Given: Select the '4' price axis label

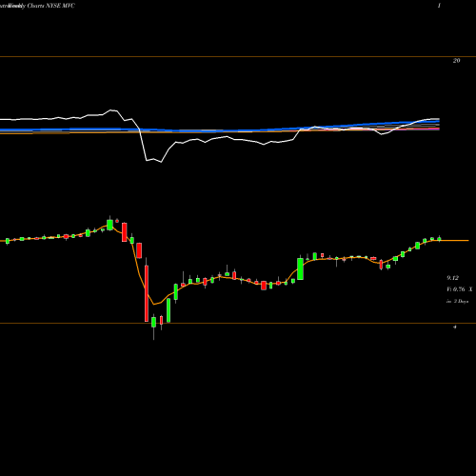Looking at the screenshot, I should tap(455, 327).
